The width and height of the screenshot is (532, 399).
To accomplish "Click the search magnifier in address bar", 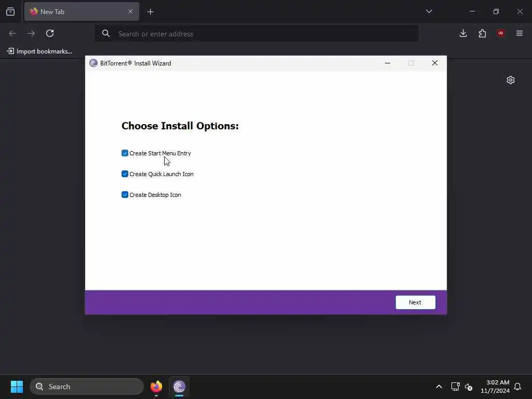I will coord(106,33).
